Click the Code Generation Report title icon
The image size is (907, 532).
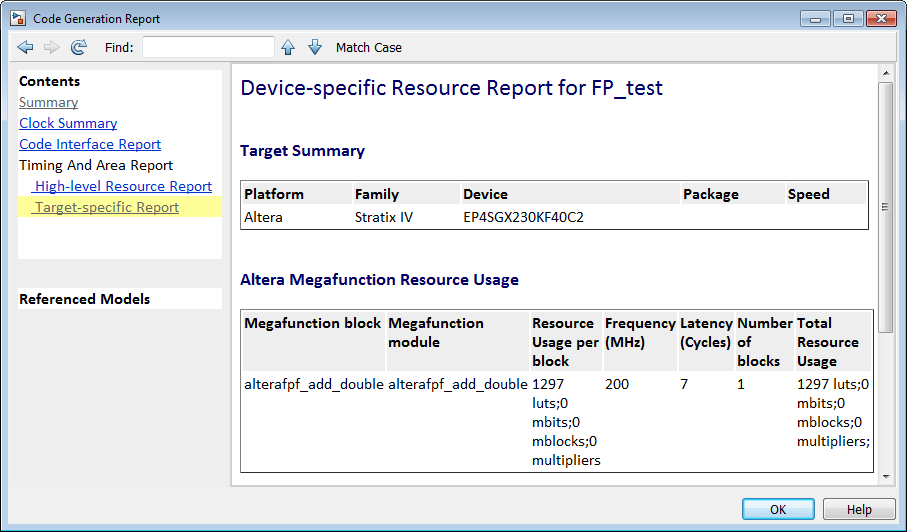(17, 18)
